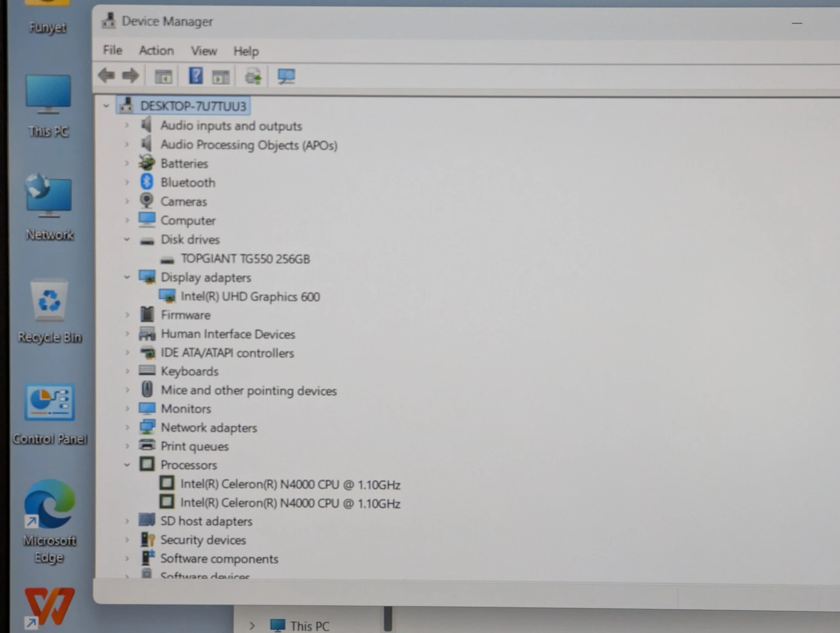Select the Cameras webcam icon
This screenshot has width=840, height=633.
[147, 200]
